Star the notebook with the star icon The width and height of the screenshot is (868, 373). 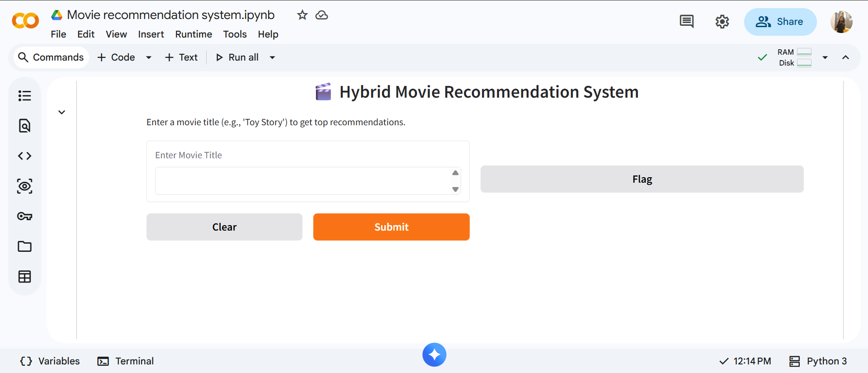302,15
